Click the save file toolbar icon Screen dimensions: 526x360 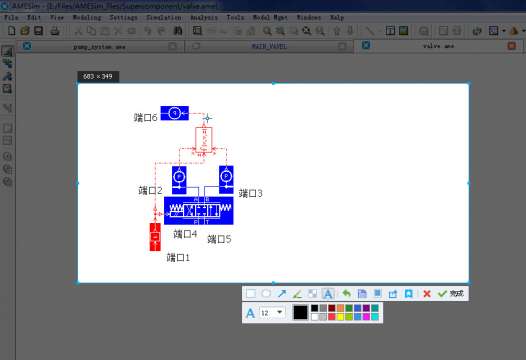(39, 31)
